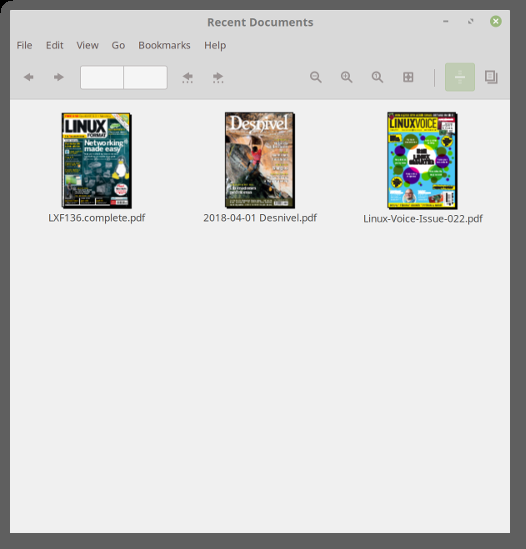Viewport: 526px width, 549px height.
Task: Click the history back arrow with dots
Action: 187,77
